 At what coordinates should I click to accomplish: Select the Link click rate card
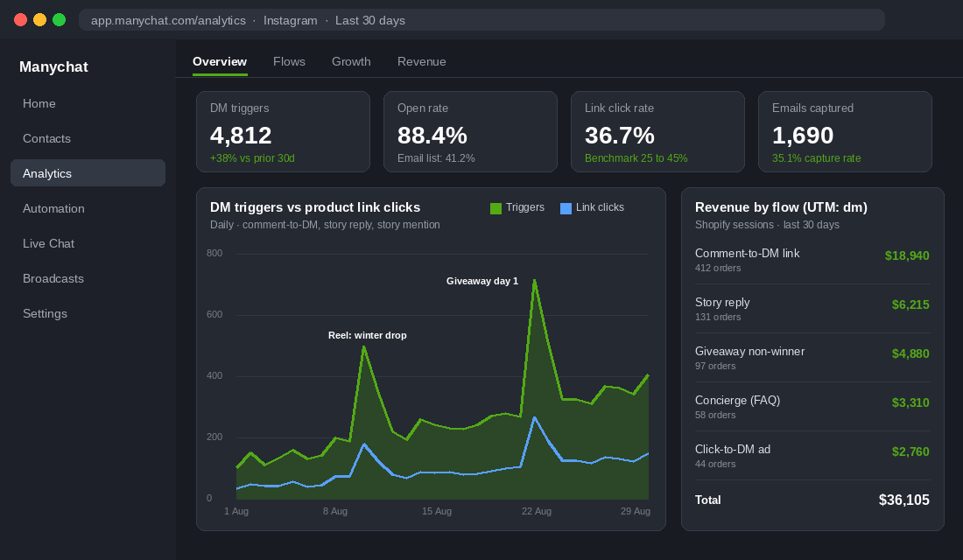(657, 132)
